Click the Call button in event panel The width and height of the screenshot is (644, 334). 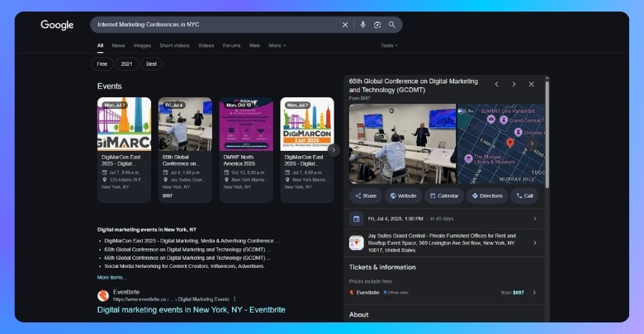click(524, 195)
